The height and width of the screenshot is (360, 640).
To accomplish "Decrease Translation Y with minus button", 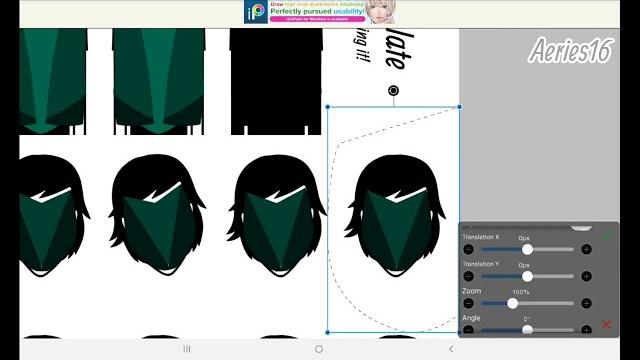I will click(469, 276).
